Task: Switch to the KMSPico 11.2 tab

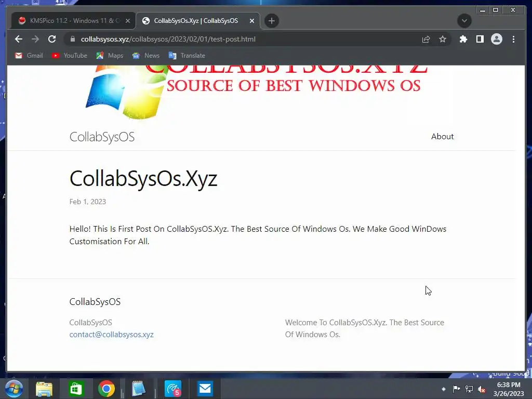Action: tap(74, 21)
